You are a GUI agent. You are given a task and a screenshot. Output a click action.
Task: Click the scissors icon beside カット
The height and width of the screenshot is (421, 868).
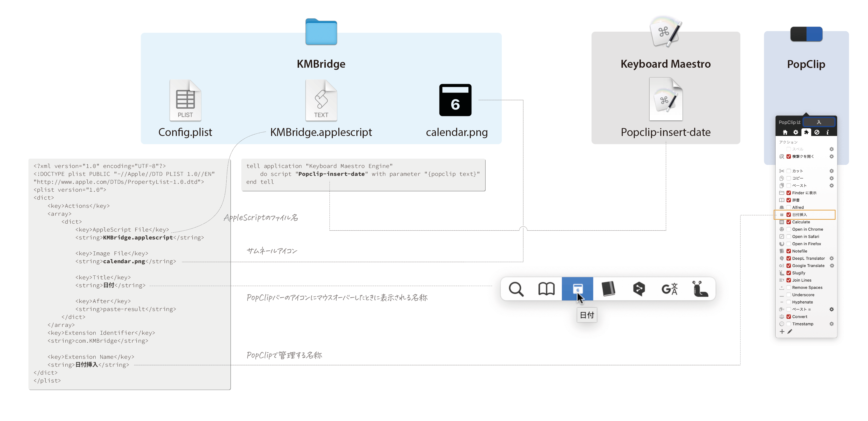[781, 171]
